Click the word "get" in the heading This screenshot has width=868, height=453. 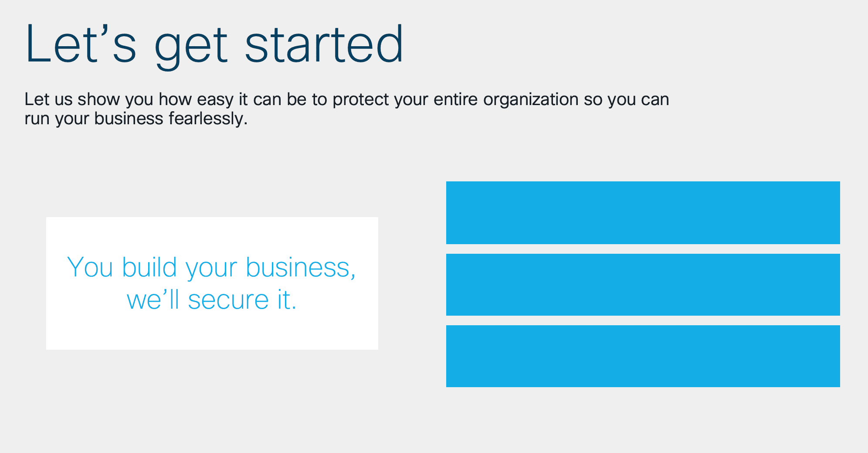tap(191, 47)
